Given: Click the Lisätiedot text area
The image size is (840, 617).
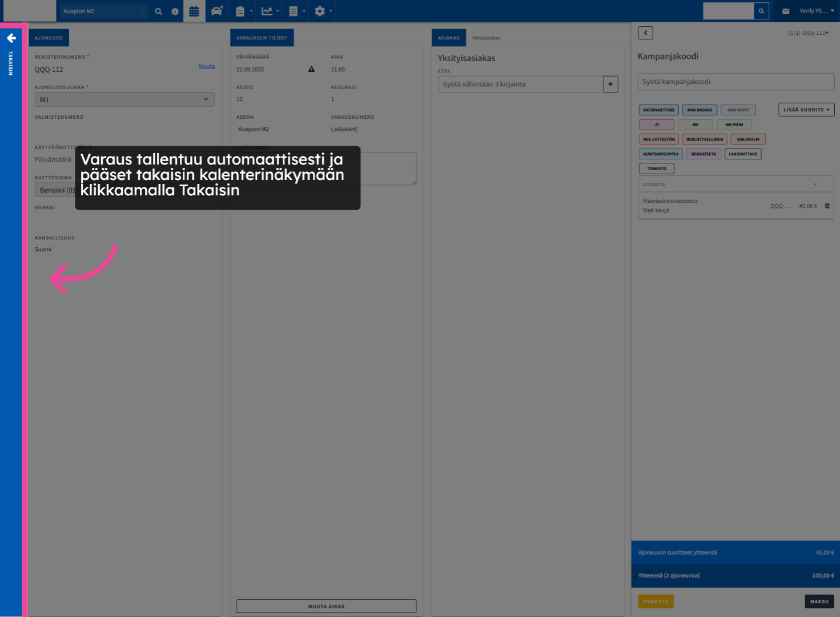Looking at the screenshot, I should click(x=326, y=169).
